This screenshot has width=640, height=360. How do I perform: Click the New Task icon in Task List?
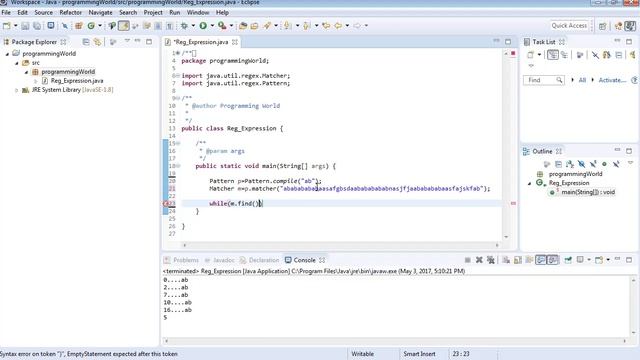tap(530, 55)
